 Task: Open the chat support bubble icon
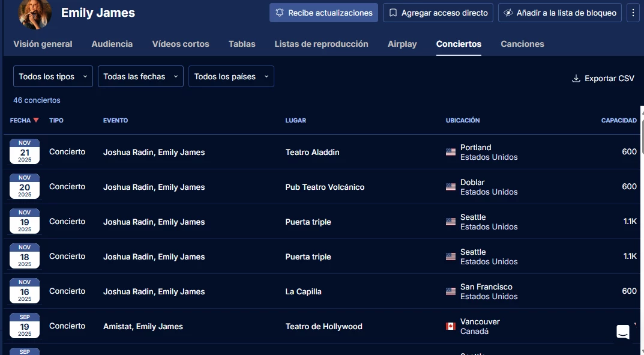coord(622,332)
